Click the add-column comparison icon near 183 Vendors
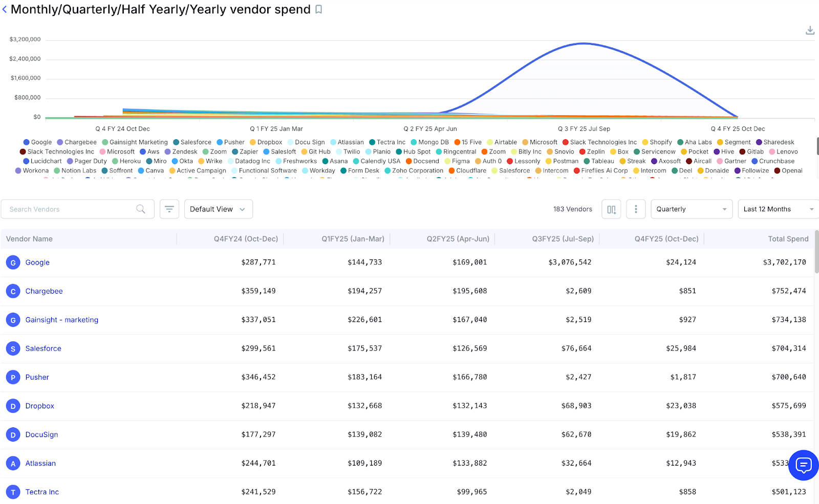 [x=611, y=209]
